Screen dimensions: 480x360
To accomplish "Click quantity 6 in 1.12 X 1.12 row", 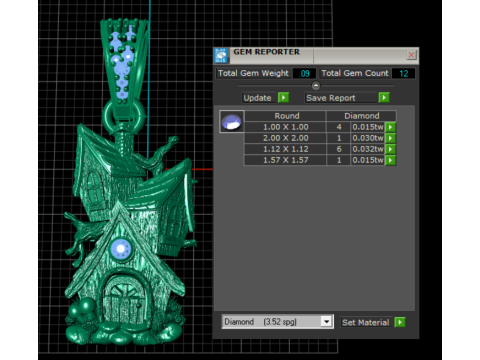I will point(339,149).
